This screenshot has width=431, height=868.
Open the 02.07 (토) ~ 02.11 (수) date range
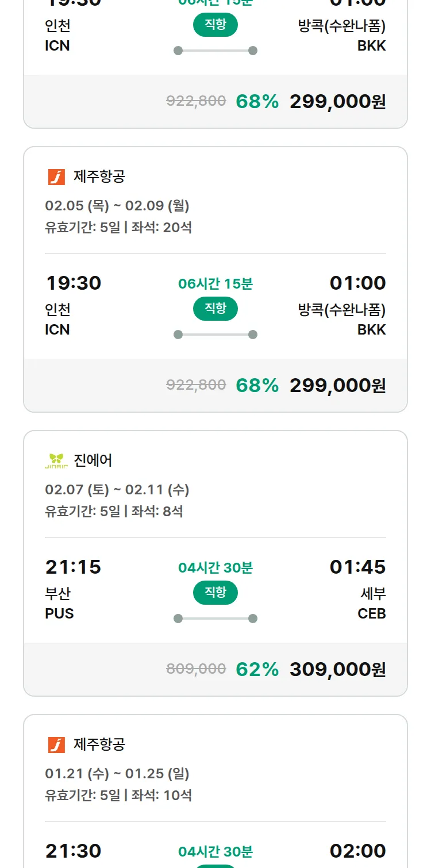[x=117, y=490]
